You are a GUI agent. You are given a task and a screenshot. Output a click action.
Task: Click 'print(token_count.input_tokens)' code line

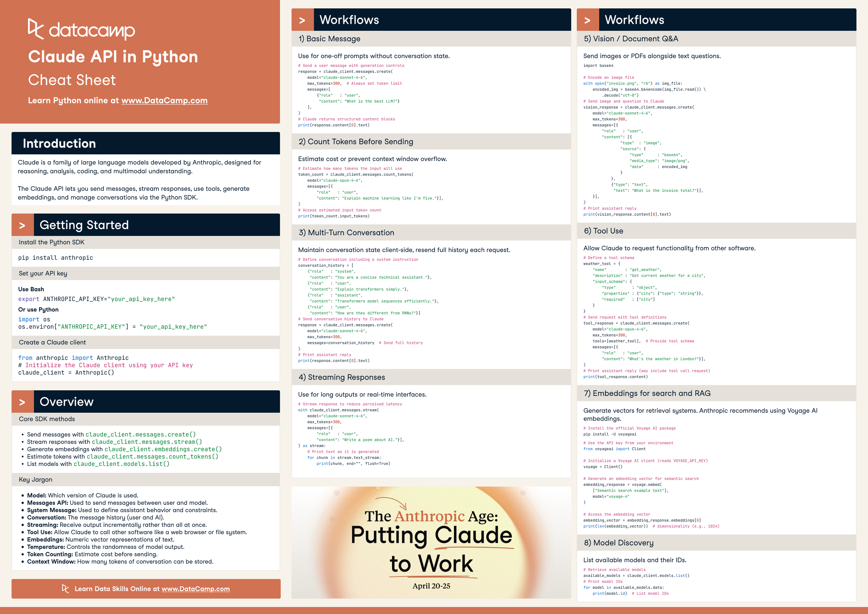pyautogui.click(x=334, y=216)
